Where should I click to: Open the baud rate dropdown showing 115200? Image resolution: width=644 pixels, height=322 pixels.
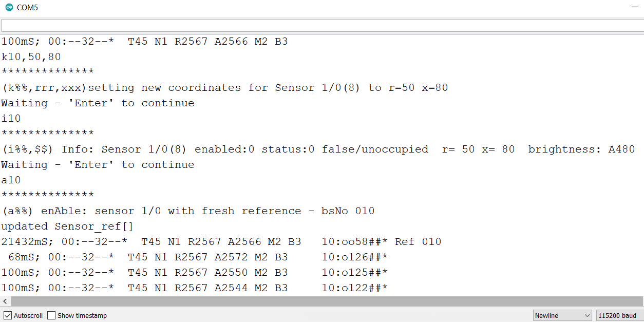click(618, 315)
